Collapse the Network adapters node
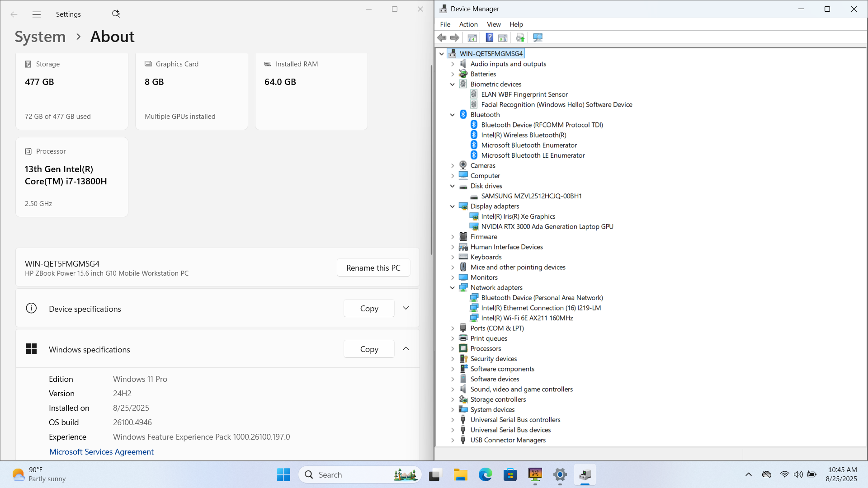 [x=453, y=288]
